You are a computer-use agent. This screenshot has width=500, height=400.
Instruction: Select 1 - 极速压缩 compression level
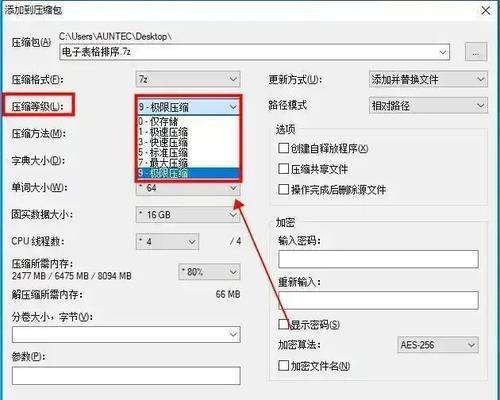[189, 132]
